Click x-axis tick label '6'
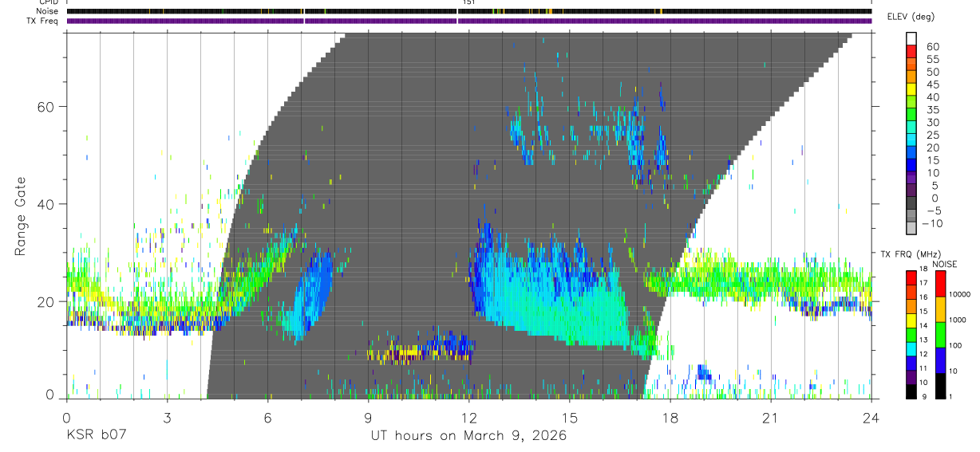 point(268,417)
